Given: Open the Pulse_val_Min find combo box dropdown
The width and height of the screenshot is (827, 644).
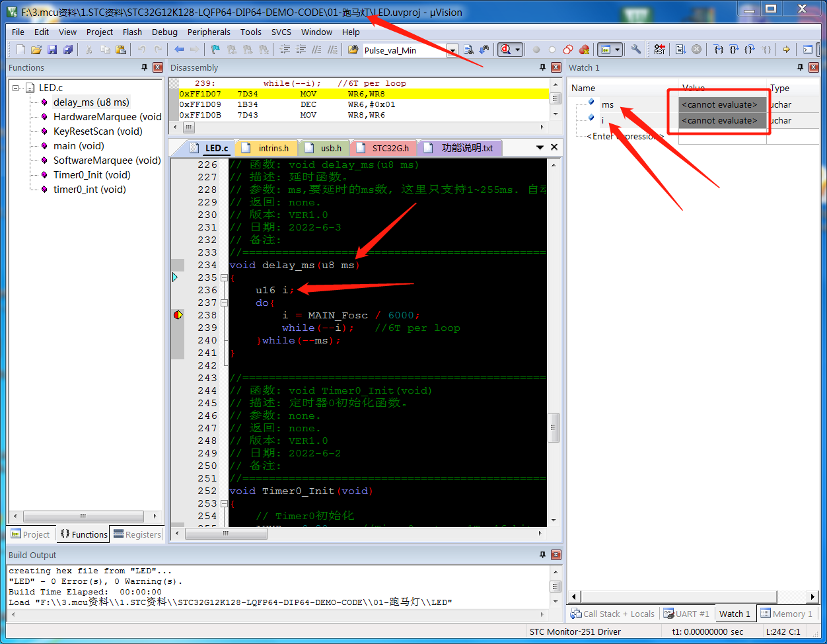Looking at the screenshot, I should tap(452, 50).
